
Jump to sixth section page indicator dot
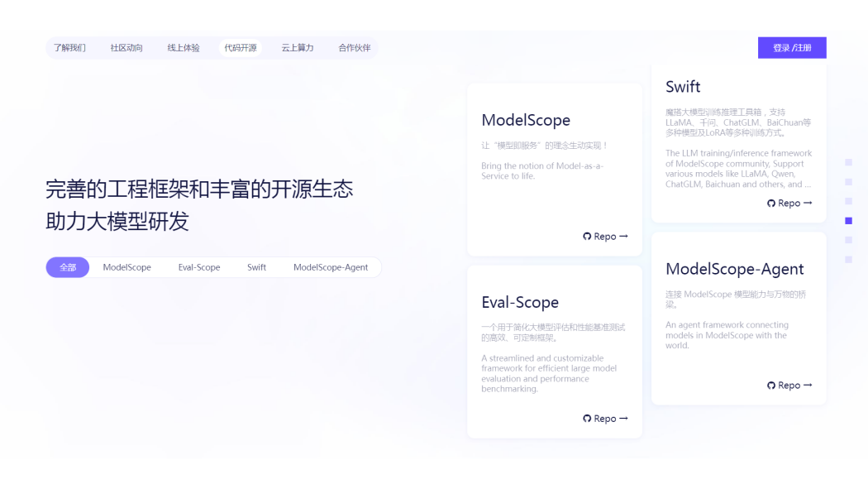click(849, 259)
